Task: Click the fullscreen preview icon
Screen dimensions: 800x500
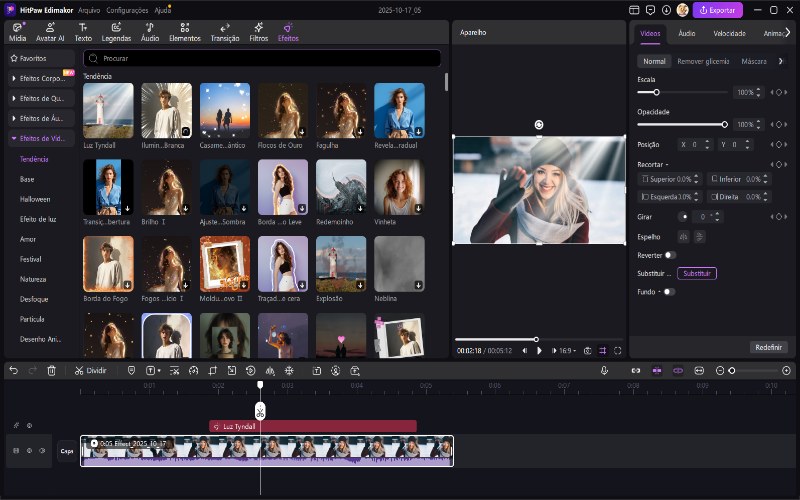Action: pos(617,351)
